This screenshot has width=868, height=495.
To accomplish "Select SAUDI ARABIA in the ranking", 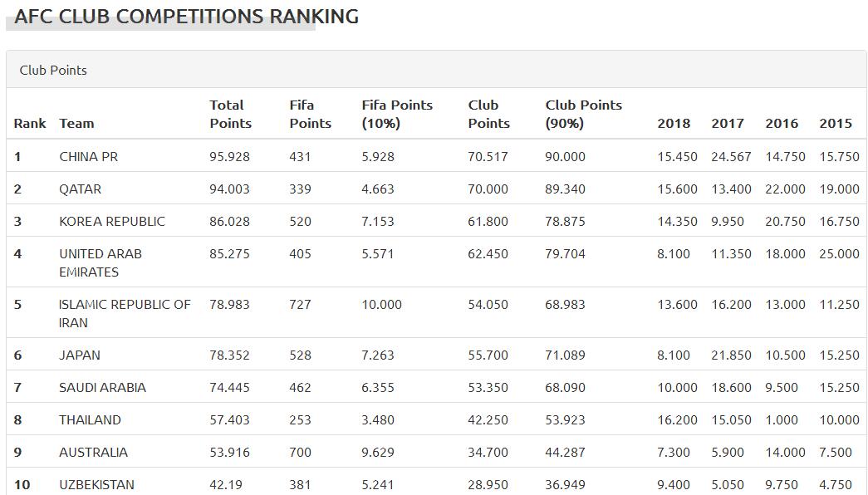I will pos(102,387).
